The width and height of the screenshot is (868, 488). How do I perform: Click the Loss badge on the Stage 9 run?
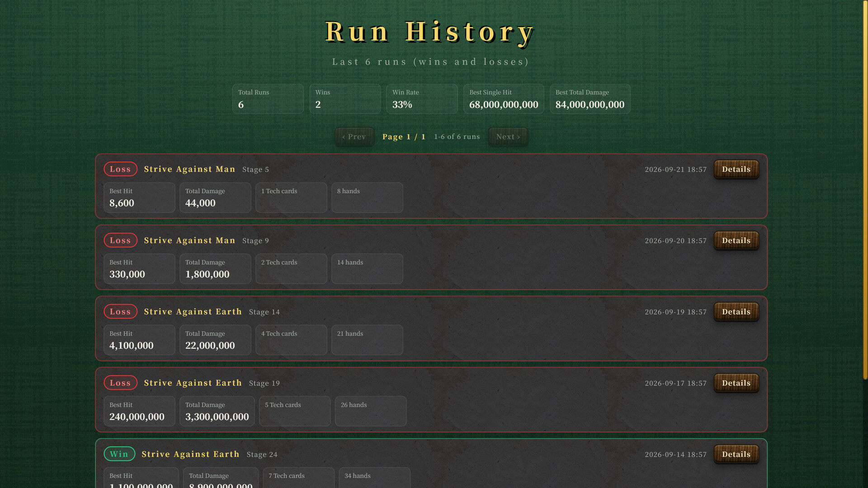(120, 240)
